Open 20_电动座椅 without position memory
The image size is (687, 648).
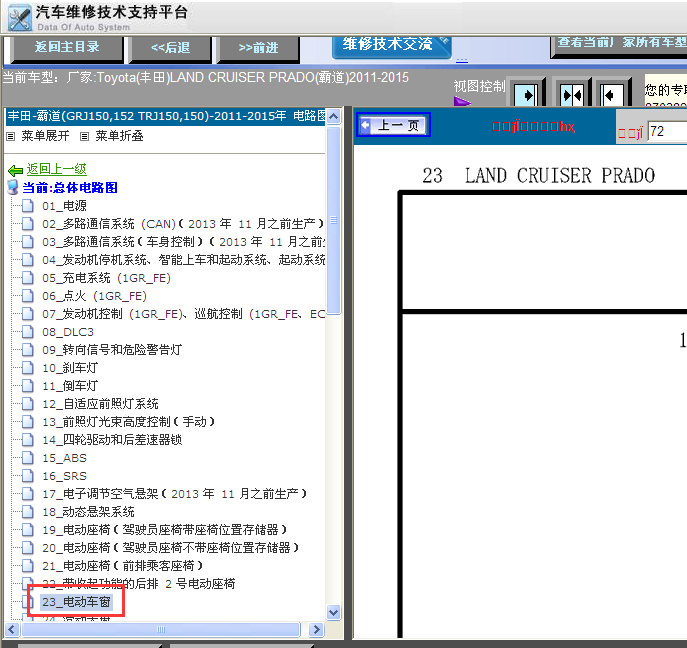170,548
